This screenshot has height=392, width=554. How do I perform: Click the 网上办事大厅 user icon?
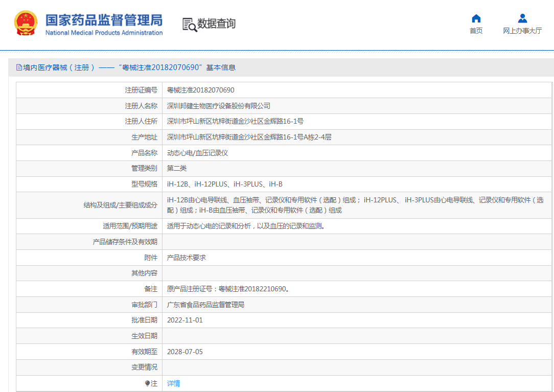(x=522, y=18)
